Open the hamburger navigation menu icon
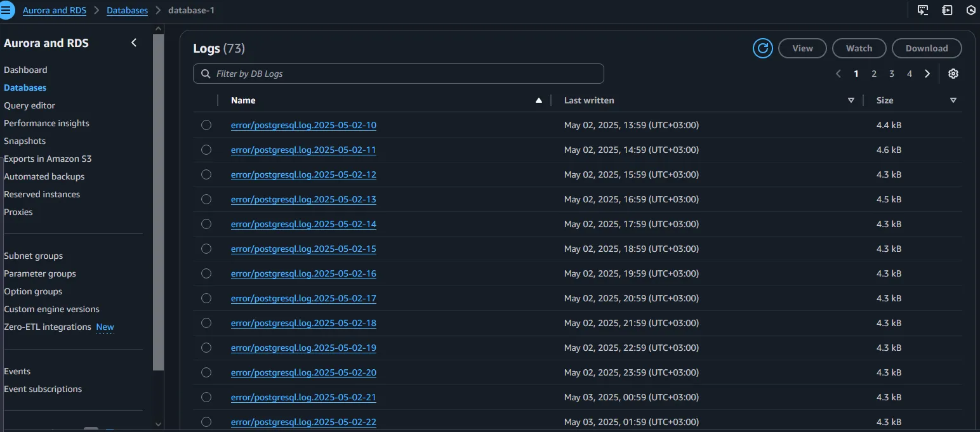This screenshot has height=432, width=980. [6, 10]
